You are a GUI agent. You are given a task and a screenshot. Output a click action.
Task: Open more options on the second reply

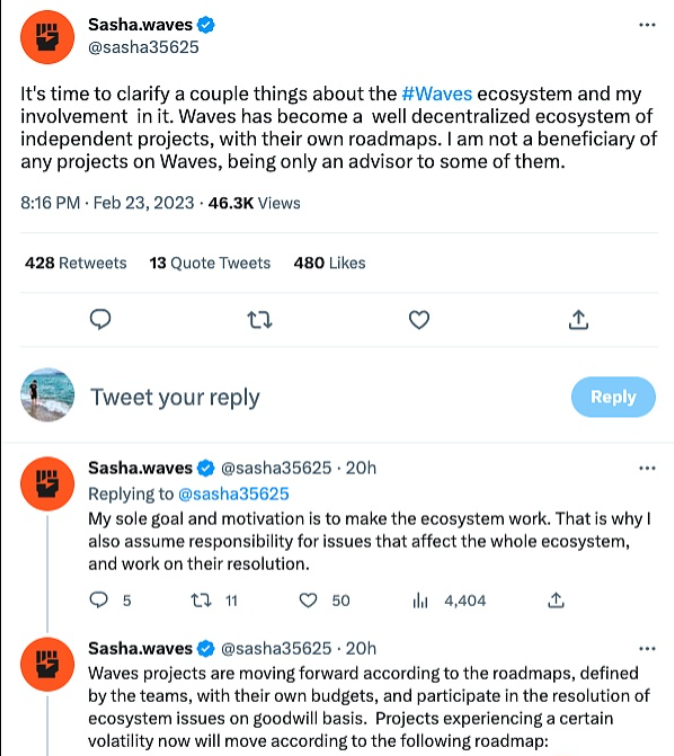point(647,648)
